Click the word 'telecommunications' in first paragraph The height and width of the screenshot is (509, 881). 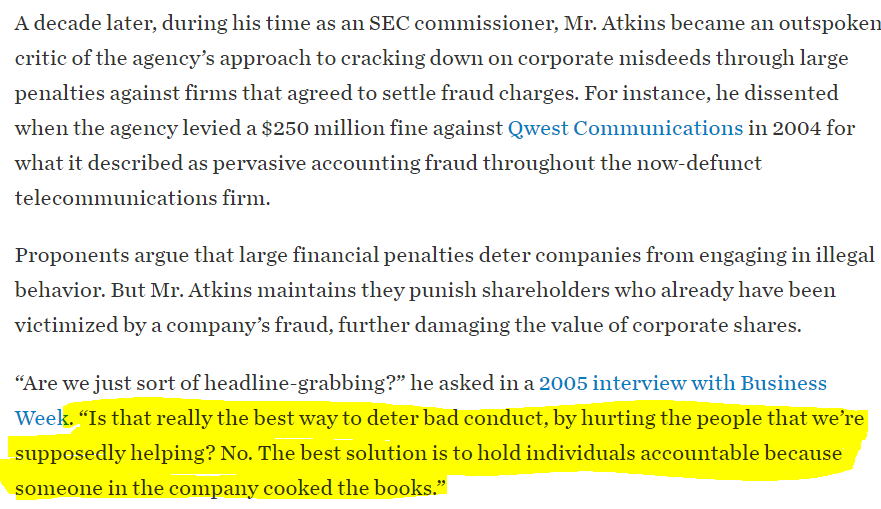coord(115,198)
